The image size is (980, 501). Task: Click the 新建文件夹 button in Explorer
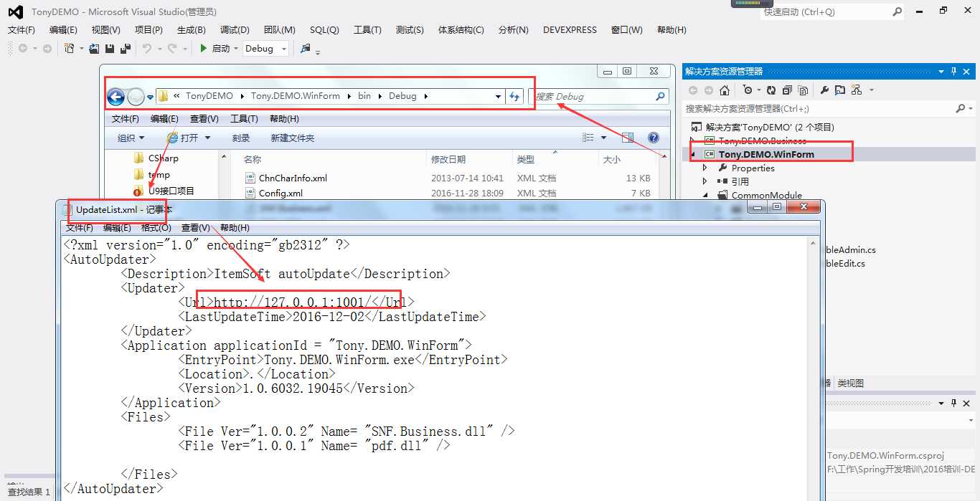292,138
